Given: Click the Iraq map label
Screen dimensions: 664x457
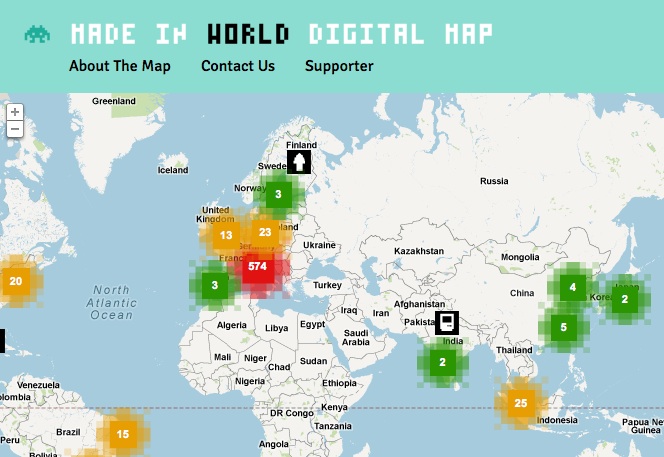Looking at the screenshot, I should pos(349,310).
